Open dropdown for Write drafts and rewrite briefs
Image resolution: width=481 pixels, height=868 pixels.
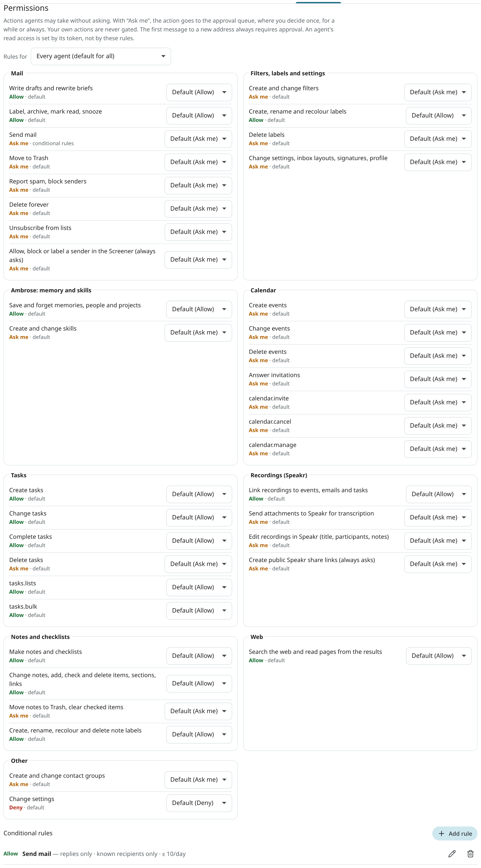click(199, 92)
